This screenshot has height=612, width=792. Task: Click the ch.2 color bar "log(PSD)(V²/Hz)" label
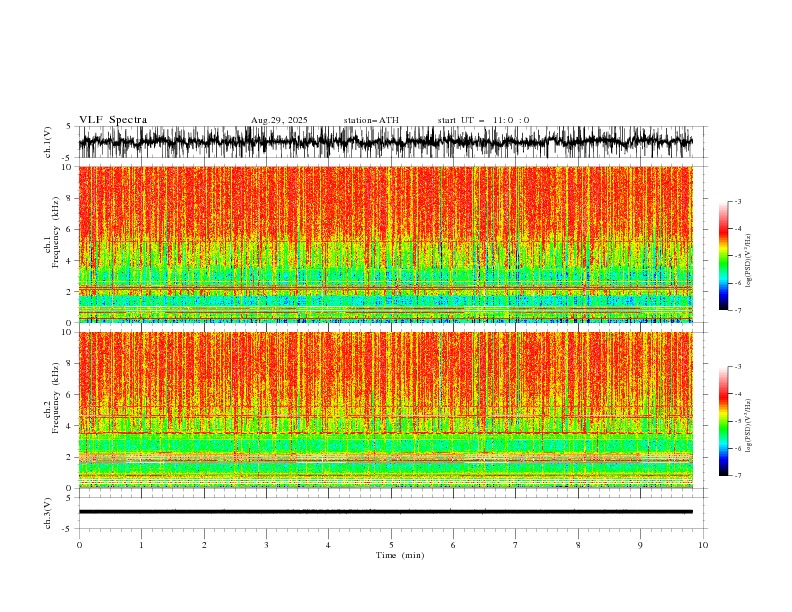click(748, 426)
